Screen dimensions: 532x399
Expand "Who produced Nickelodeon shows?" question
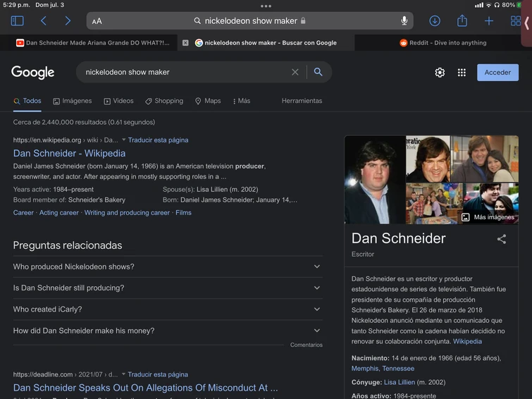[168, 266]
